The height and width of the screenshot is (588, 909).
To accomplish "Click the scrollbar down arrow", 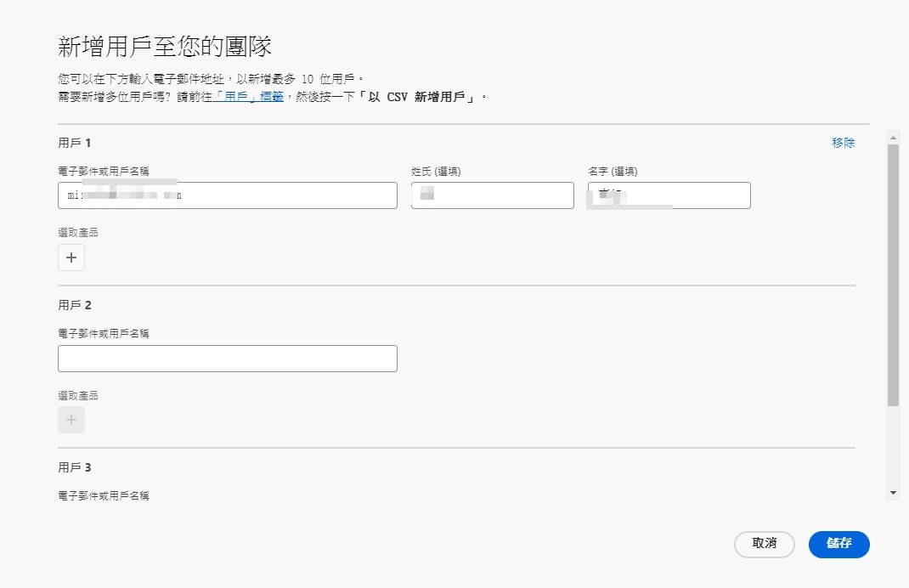I will tap(892, 492).
